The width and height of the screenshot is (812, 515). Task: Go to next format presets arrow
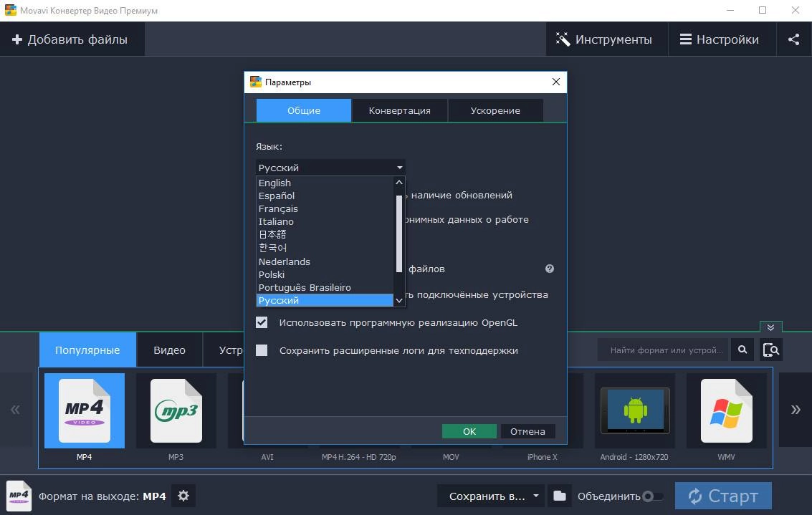pos(796,410)
